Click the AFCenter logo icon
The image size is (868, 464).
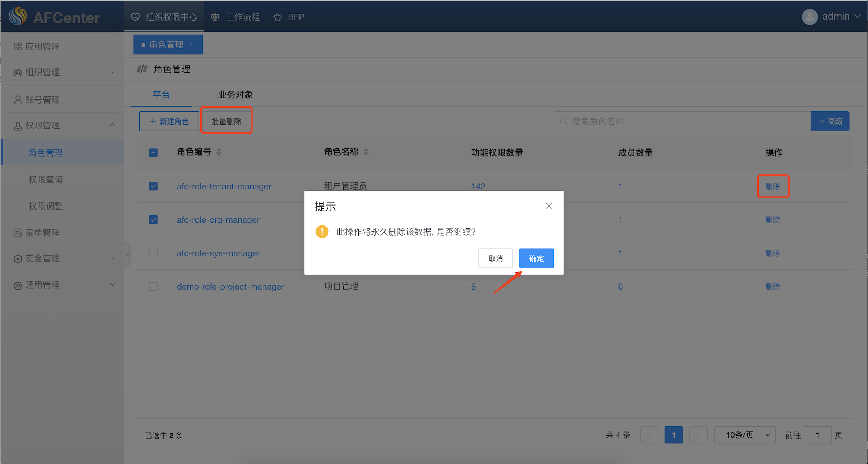click(18, 16)
